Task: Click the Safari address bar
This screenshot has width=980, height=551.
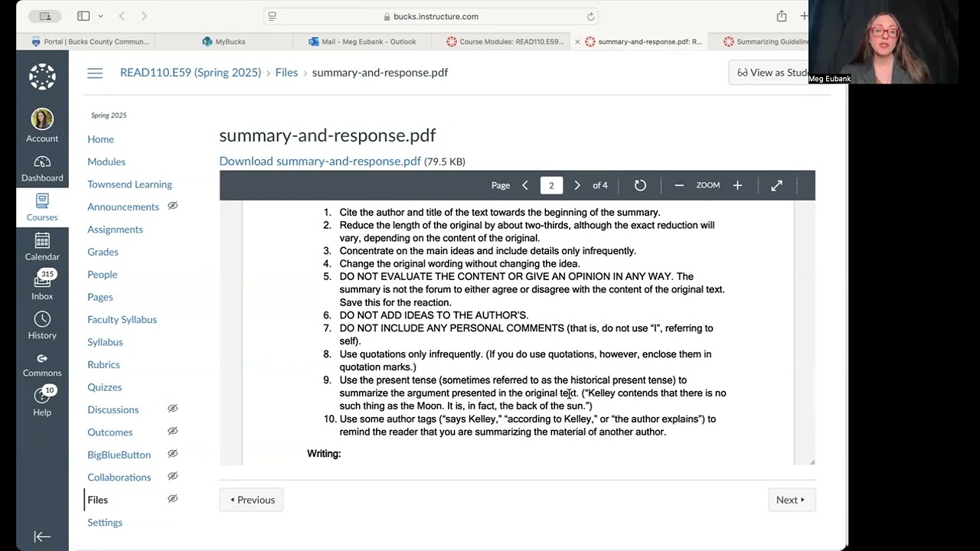Action: (x=430, y=16)
